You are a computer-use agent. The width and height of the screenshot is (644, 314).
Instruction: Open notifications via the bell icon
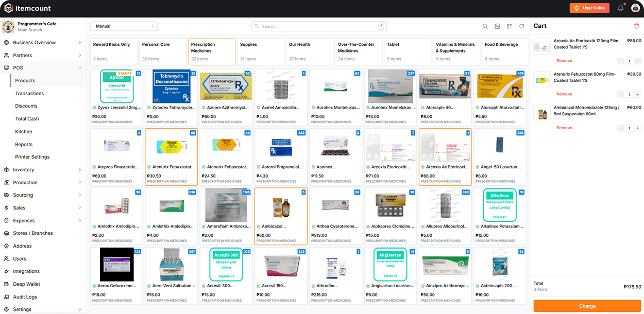(x=620, y=8)
